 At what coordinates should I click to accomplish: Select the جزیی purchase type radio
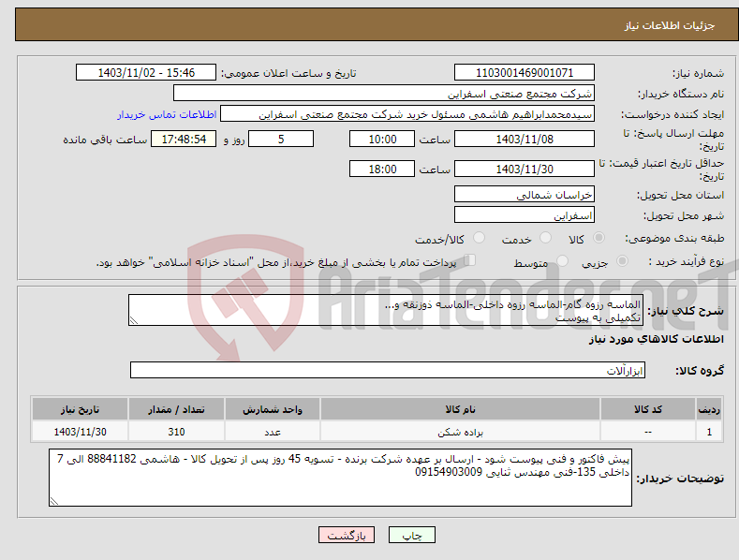tap(622, 260)
